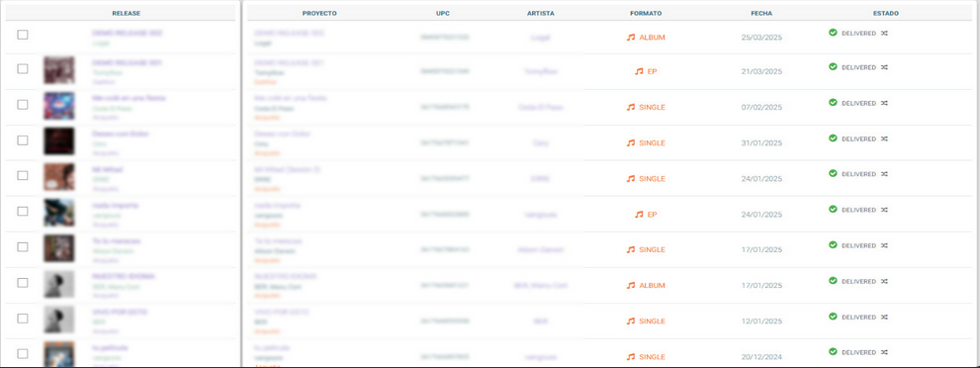
Task: Tick the checkbox for DEMO RELEASE 001
Action: [23, 68]
